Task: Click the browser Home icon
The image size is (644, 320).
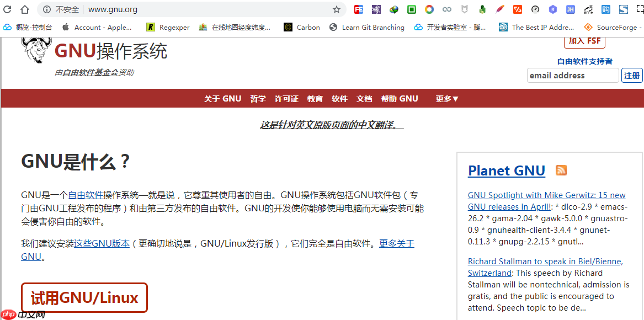Action: pyautogui.click(x=25, y=9)
